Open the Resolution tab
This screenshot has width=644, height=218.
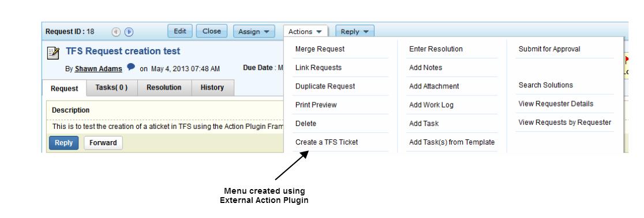pos(164,88)
